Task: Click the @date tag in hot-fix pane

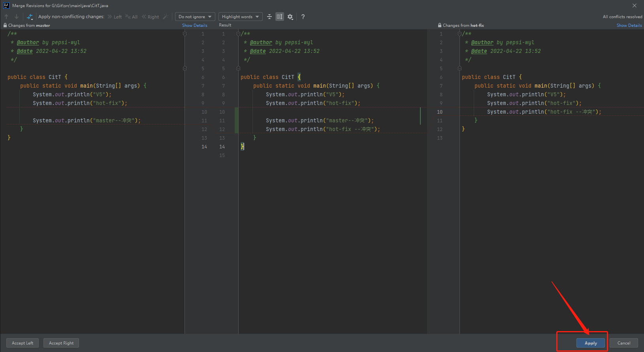Action: (479, 51)
